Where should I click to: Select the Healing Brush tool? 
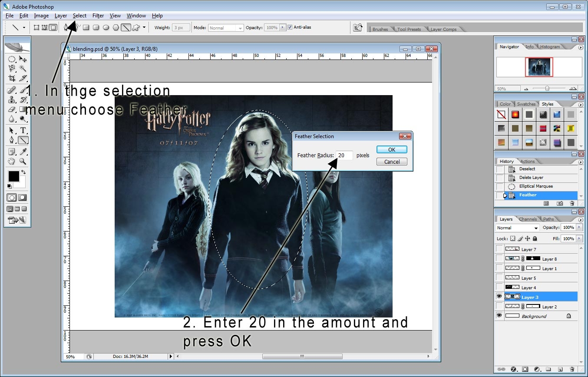click(x=12, y=90)
